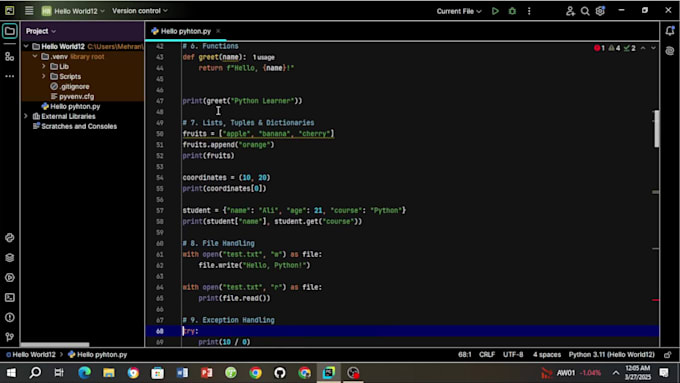The width and height of the screenshot is (680, 383).
Task: Expand the Scripts folder
Action: pyautogui.click(x=44, y=76)
